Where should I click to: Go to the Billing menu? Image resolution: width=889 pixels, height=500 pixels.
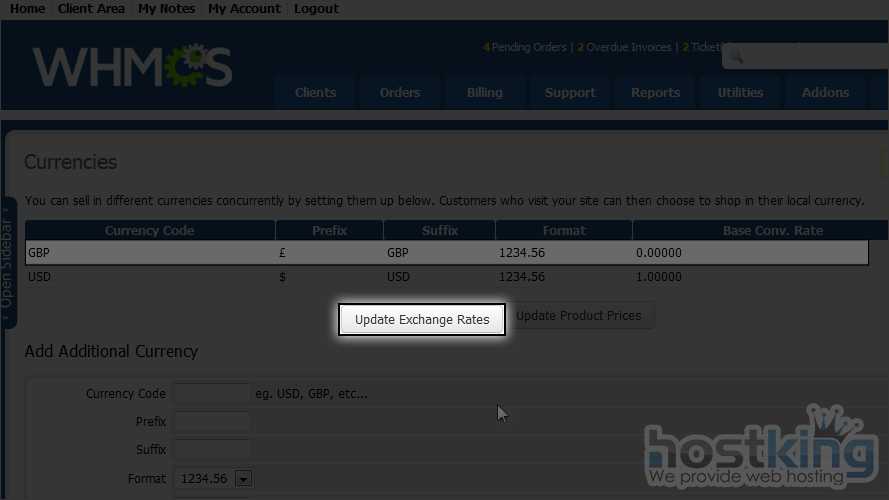pyautogui.click(x=485, y=93)
